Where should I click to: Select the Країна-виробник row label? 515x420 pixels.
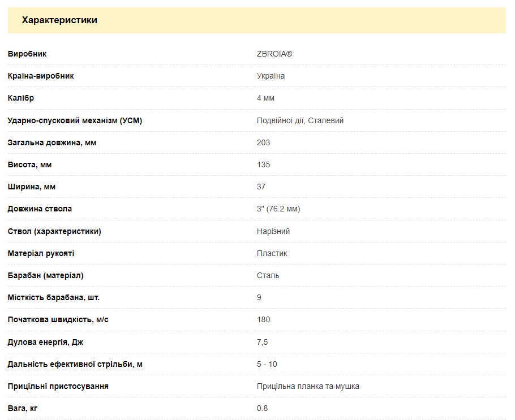(41, 76)
